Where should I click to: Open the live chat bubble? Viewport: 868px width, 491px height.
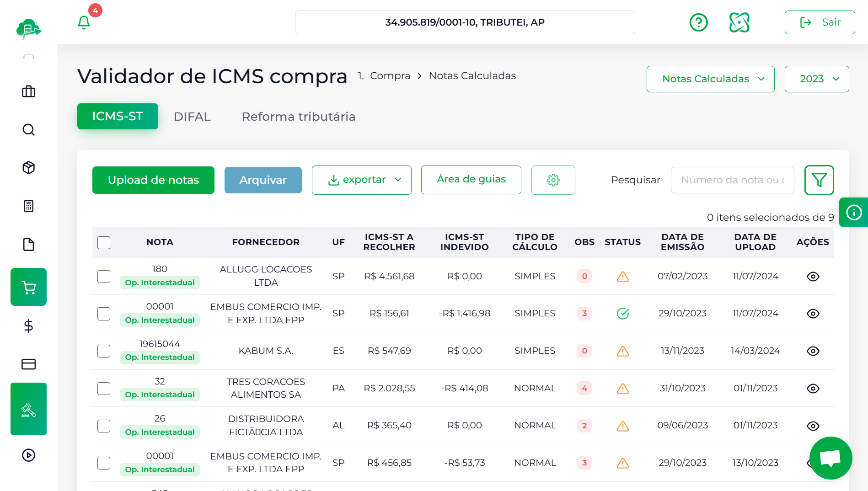tap(830, 458)
